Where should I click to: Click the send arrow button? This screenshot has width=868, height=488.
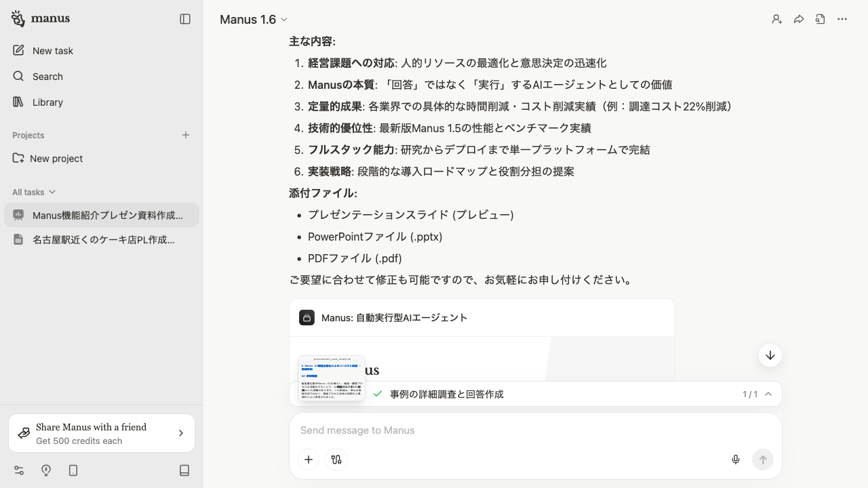coord(763,460)
